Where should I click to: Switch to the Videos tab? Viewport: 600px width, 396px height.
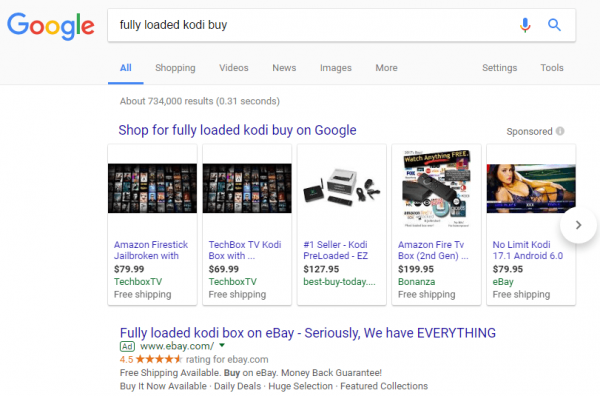[233, 68]
